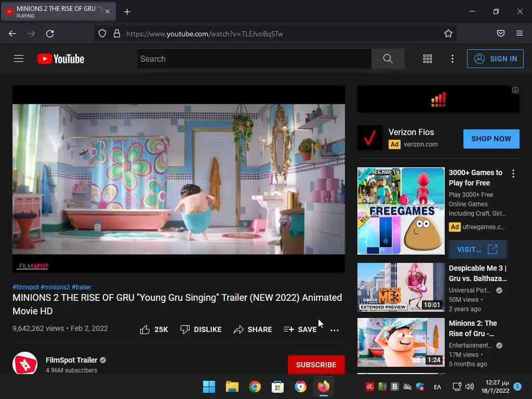Open the Windows Start menu
Image resolution: width=532 pixels, height=399 pixels.
tap(209, 387)
